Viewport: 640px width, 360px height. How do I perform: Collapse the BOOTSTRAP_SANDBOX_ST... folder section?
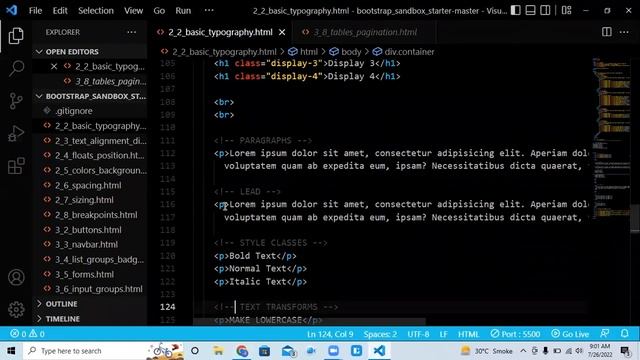[x=91, y=96]
